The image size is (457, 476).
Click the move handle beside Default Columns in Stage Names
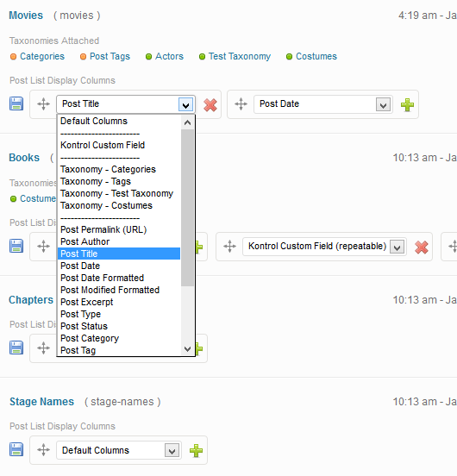43,449
